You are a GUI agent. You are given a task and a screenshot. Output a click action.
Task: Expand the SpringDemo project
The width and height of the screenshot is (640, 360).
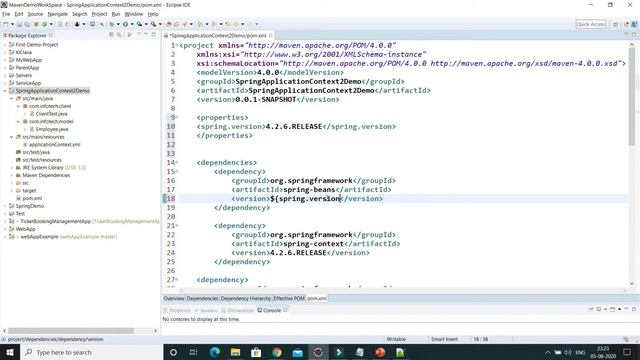pos(5,206)
